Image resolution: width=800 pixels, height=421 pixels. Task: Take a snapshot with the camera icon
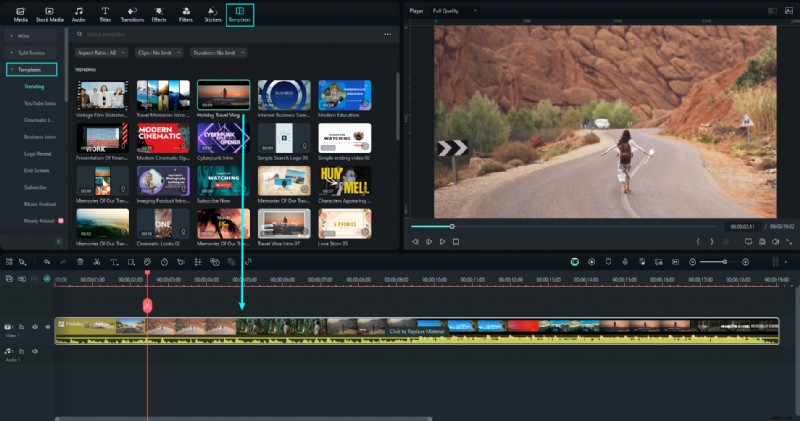[x=762, y=241]
